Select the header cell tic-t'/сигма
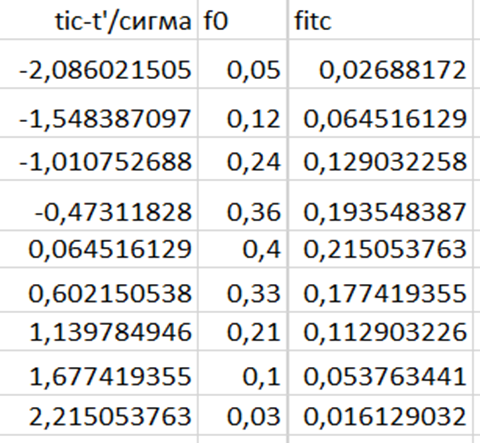 click(x=99, y=20)
